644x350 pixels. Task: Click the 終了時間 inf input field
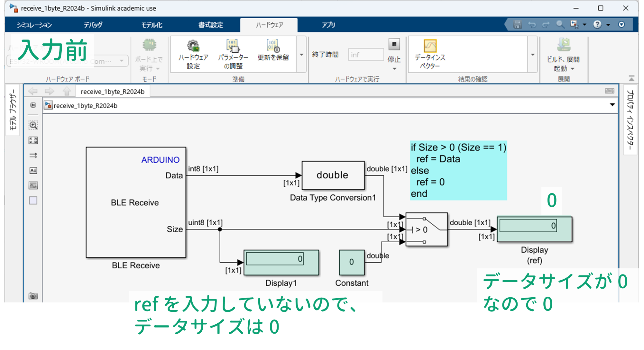[365, 55]
